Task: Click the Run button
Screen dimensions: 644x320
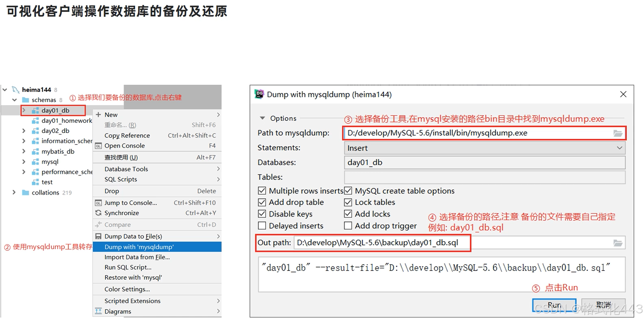Action: 554,305
